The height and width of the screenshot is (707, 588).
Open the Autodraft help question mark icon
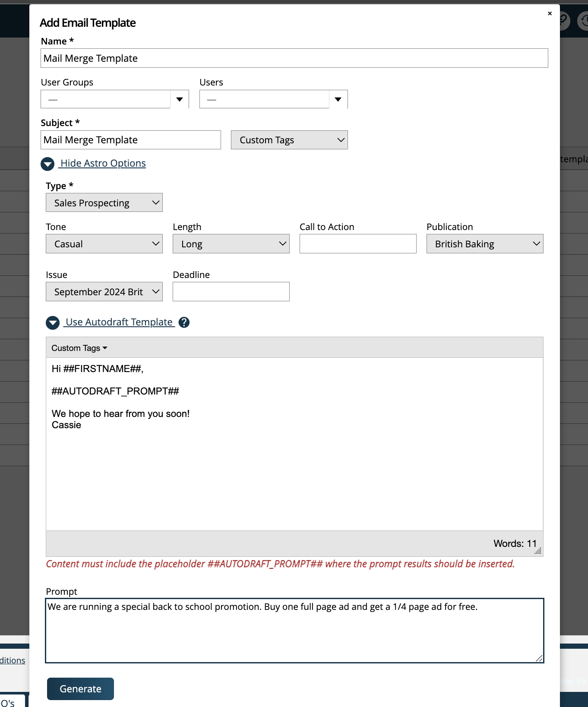[184, 322]
